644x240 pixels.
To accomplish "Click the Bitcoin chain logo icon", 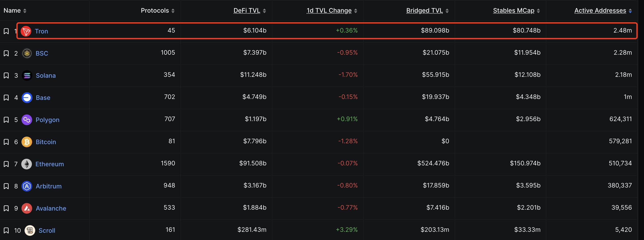I will [x=27, y=142].
